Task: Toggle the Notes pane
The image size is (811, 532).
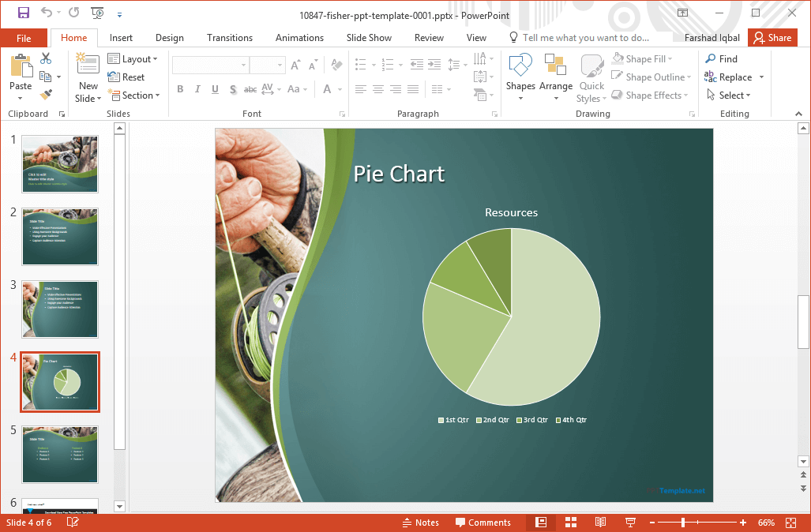Action: [420, 523]
